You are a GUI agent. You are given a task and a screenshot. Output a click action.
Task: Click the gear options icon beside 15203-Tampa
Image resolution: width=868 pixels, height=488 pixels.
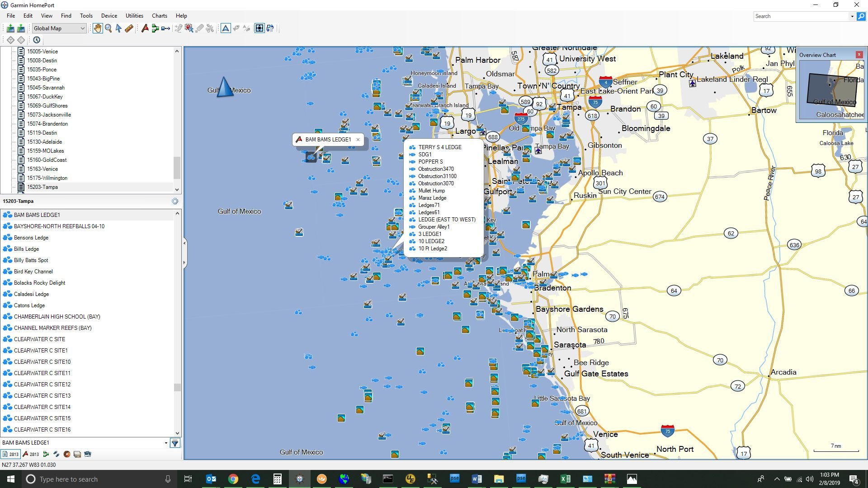coord(175,201)
